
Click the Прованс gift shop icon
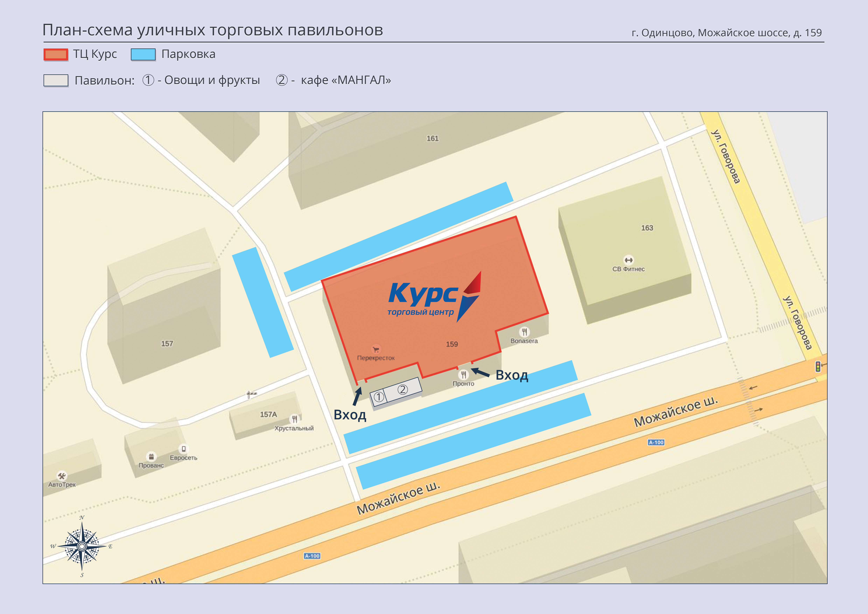point(151,456)
